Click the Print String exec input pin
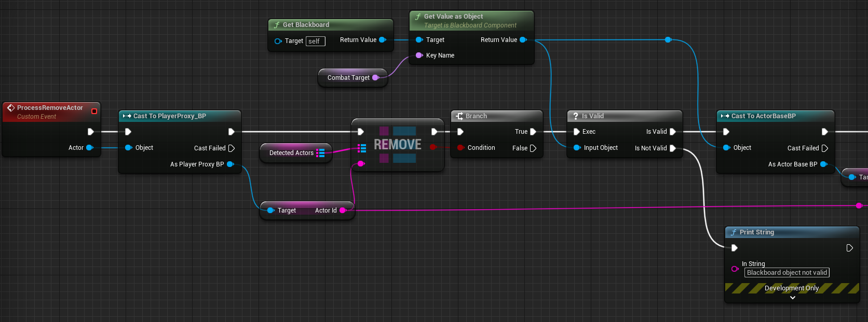The width and height of the screenshot is (868, 322). pyautogui.click(x=735, y=248)
